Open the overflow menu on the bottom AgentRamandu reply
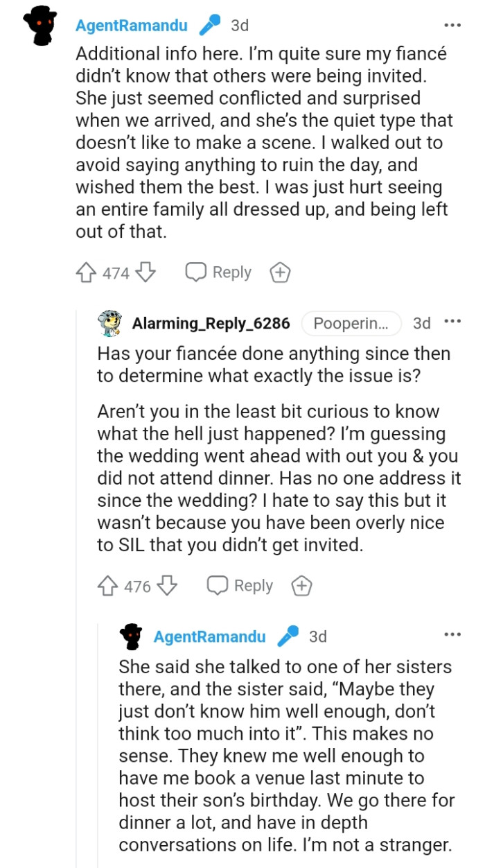This screenshot has height=868, width=485. point(452,634)
